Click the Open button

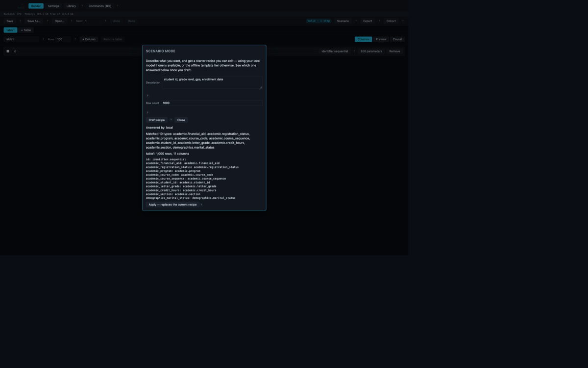[x=60, y=21]
